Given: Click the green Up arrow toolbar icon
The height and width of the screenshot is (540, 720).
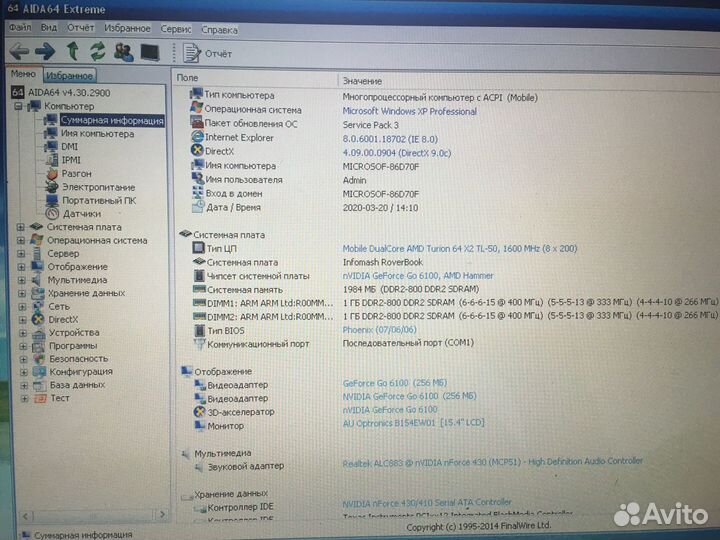Looking at the screenshot, I should point(73,51).
